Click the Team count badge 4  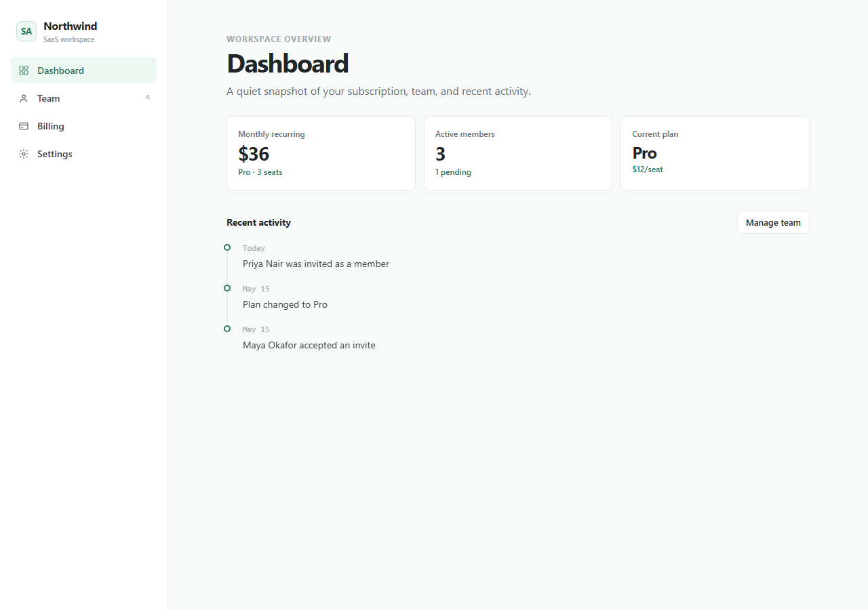148,98
